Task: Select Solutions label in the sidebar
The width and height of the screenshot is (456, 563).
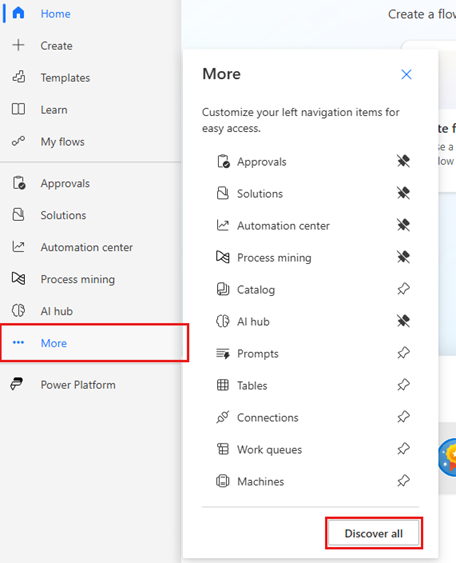Action: coord(63,215)
